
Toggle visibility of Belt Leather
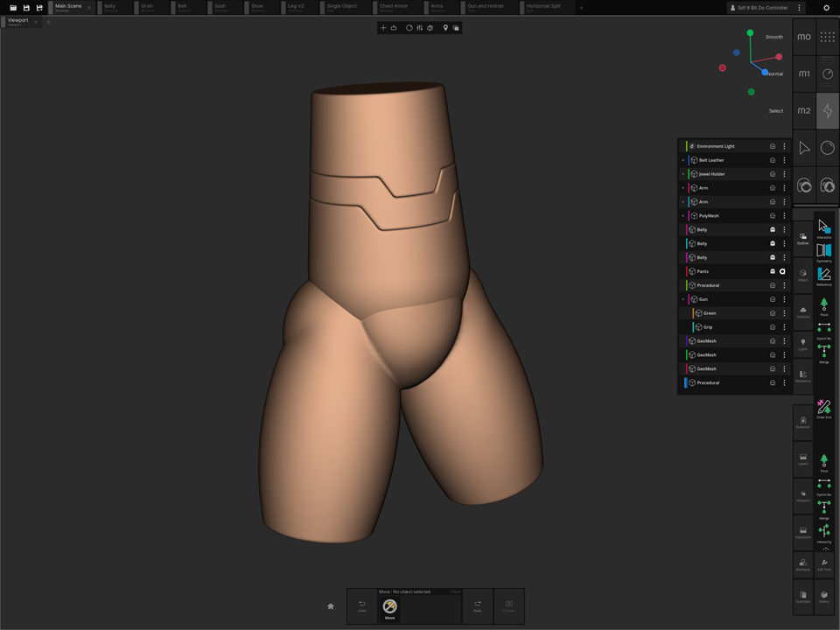tap(773, 160)
